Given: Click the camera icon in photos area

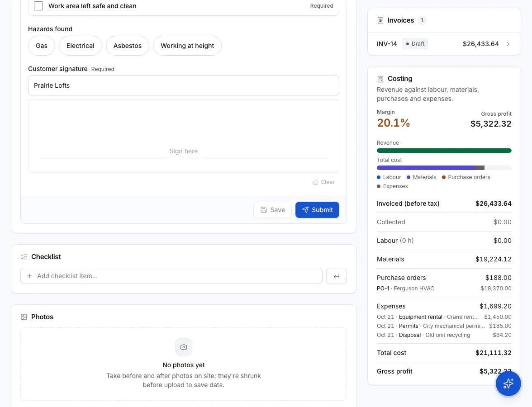Looking at the screenshot, I should pyautogui.click(x=184, y=347).
